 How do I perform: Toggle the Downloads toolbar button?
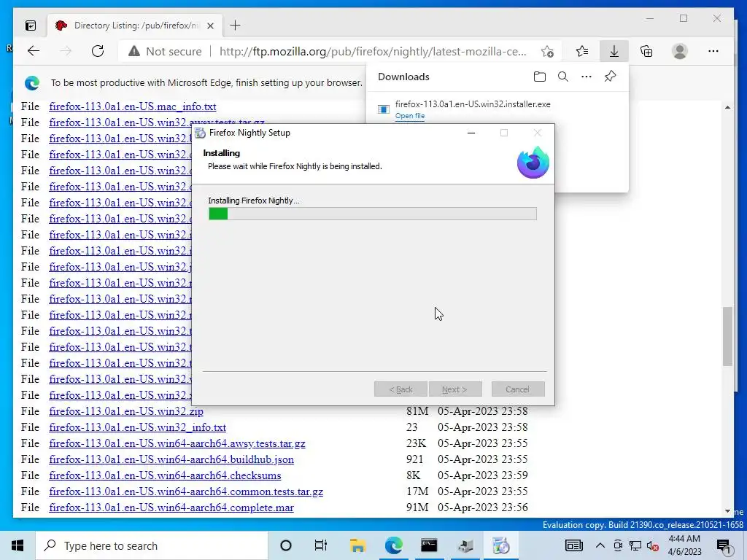click(614, 51)
